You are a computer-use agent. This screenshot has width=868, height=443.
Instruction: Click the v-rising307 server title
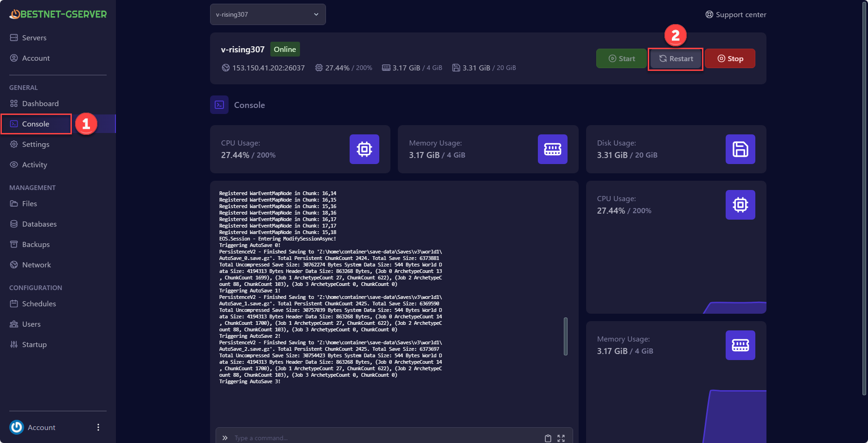pyautogui.click(x=243, y=49)
